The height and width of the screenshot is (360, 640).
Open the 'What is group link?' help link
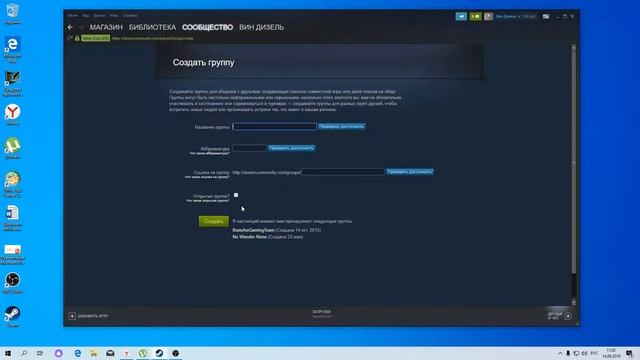(x=207, y=177)
